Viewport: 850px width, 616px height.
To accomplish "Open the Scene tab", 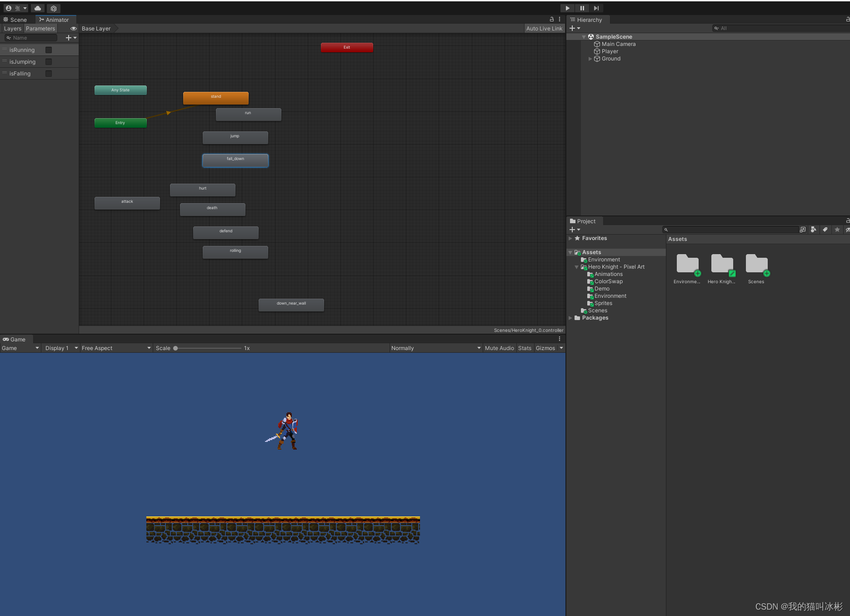I will (x=15, y=20).
